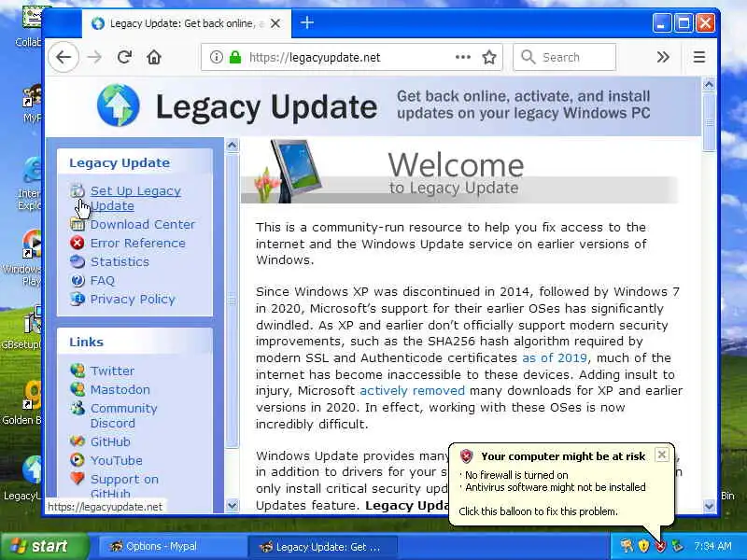Screen dimensions: 747x560
Task: Click the red Error Reference icon
Action: pyautogui.click(x=78, y=243)
